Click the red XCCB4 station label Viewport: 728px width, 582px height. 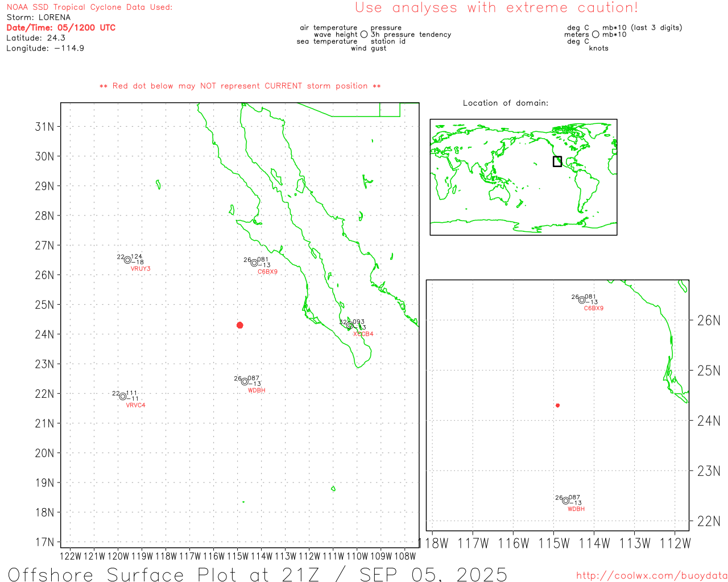pos(363,334)
